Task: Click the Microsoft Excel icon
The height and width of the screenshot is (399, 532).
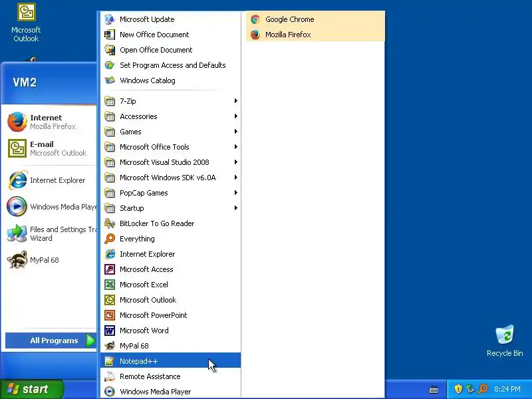Action: 110,285
